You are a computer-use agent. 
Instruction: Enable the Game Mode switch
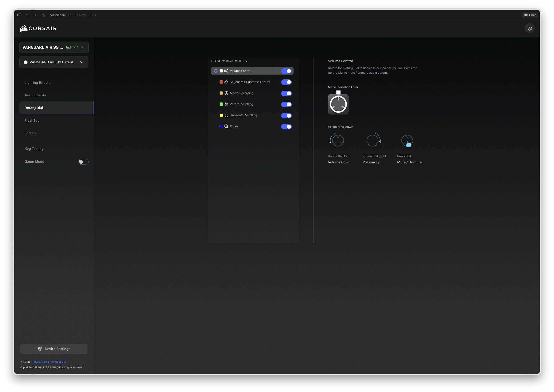point(83,162)
